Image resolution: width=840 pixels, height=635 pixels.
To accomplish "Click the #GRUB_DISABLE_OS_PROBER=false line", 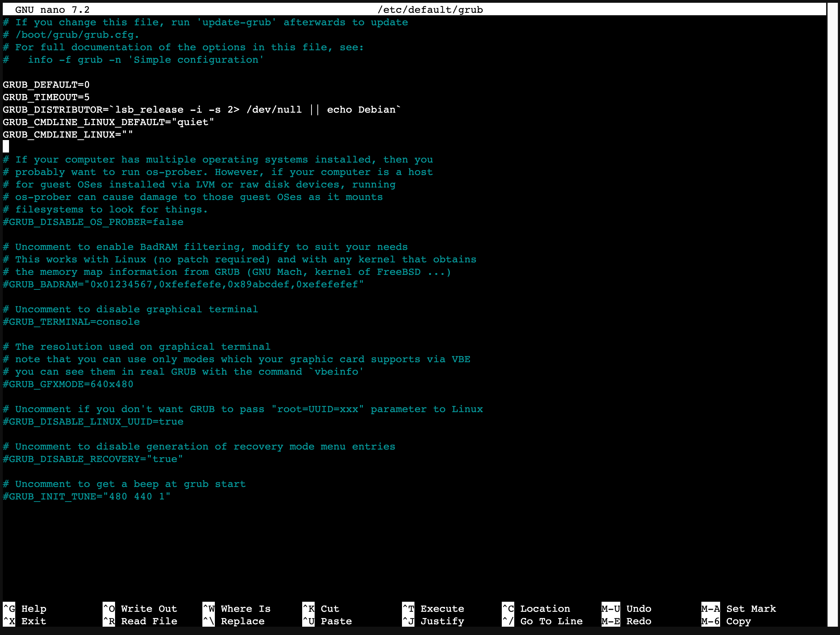I will point(93,222).
